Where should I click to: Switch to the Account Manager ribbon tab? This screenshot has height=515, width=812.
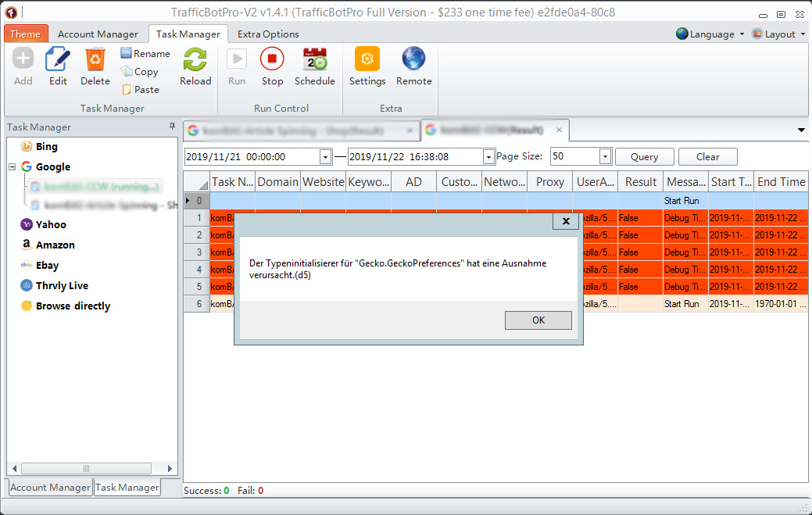[x=98, y=34]
